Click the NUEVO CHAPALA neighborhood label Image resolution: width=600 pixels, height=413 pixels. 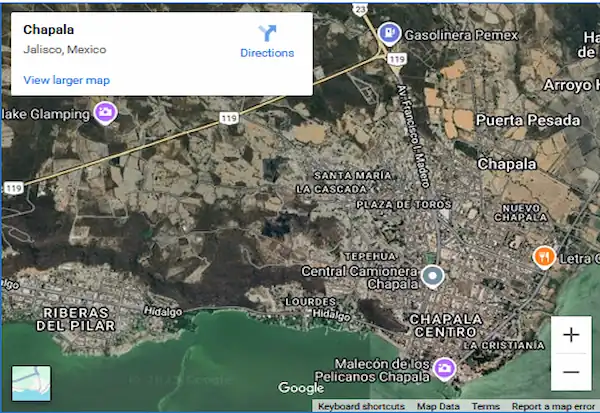[521, 213]
